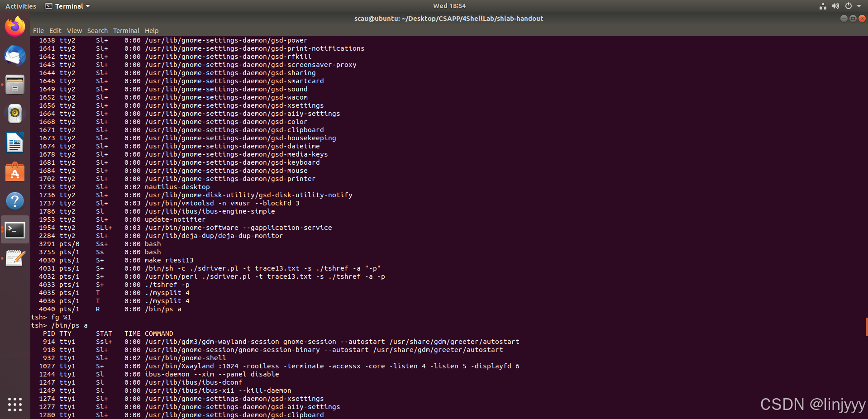This screenshot has width=868, height=419.
Task: Open the Search menu
Action: (x=97, y=31)
